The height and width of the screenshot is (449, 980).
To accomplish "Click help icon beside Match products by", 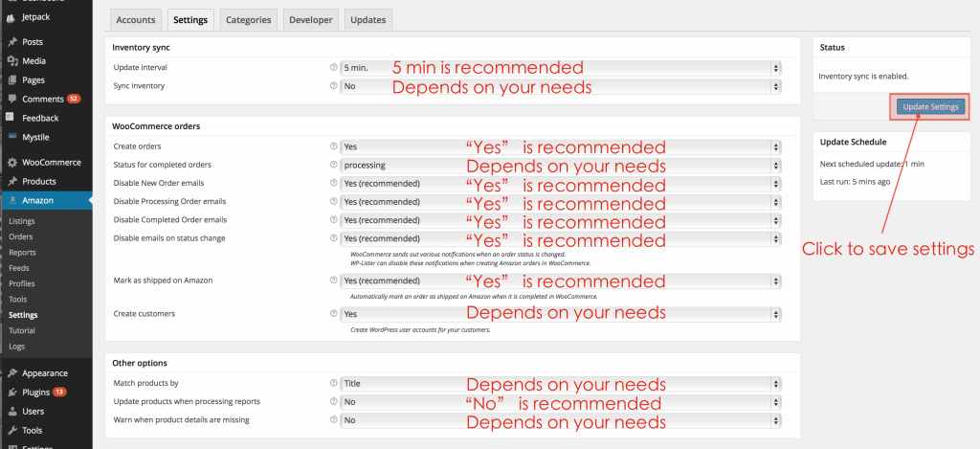I will pyautogui.click(x=333, y=383).
